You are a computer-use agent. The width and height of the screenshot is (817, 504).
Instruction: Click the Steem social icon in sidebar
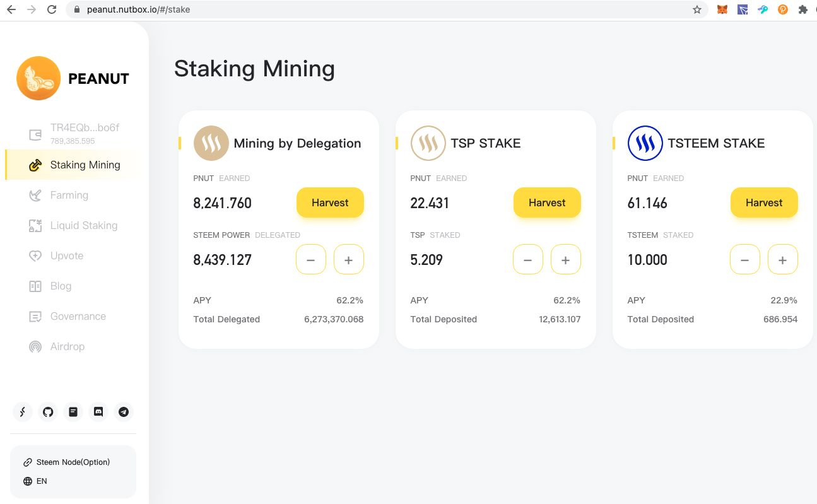23,412
